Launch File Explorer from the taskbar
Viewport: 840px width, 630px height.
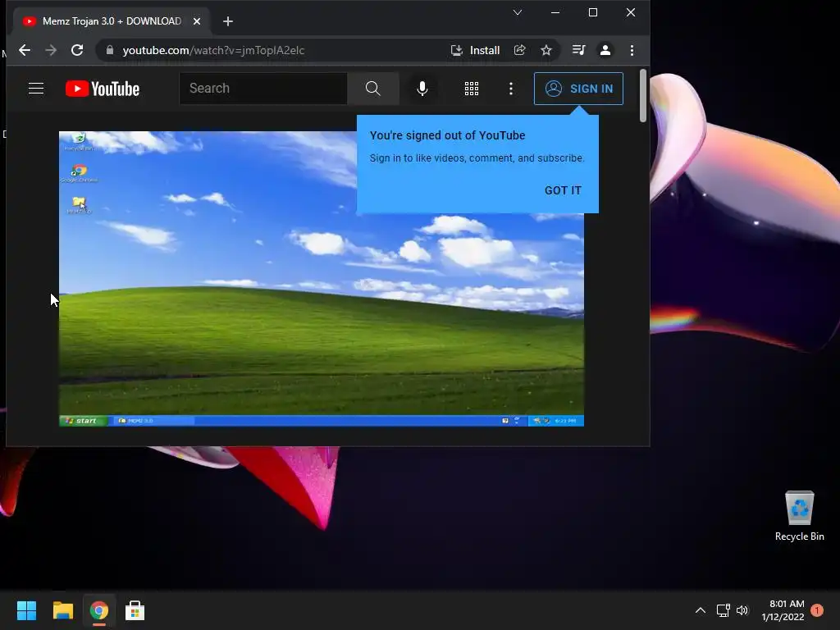(62, 610)
